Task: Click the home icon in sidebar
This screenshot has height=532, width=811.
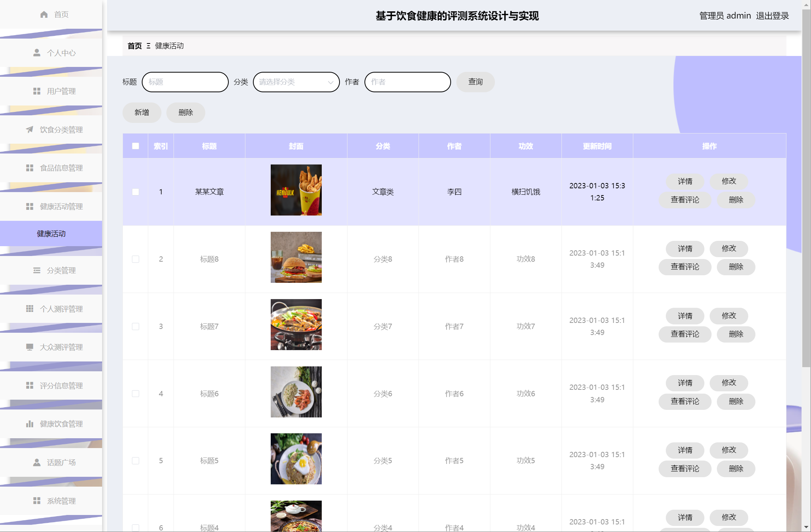Action: tap(44, 14)
